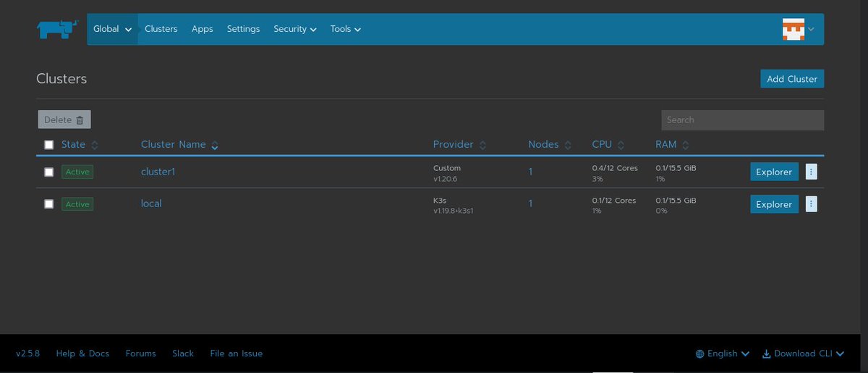
Task: Select all clusters with header checkbox
Action: (48, 145)
